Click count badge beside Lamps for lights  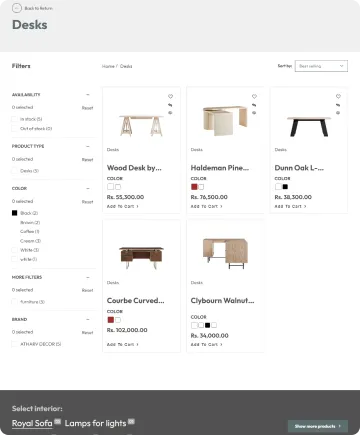coord(131,422)
